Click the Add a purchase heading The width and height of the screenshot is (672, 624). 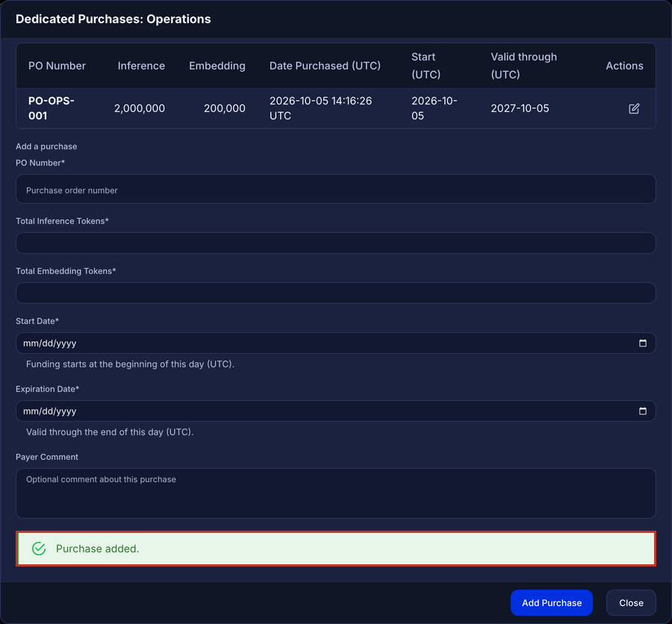click(x=46, y=146)
